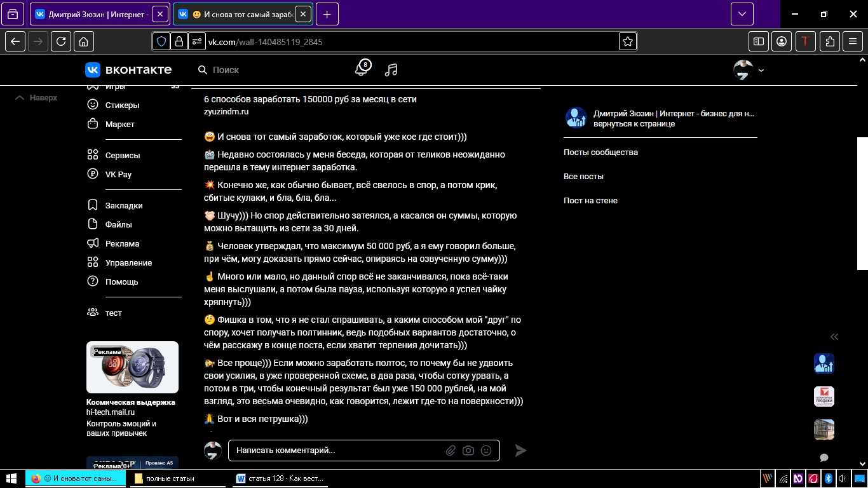Open Маркет in the left menu
Viewport: 868px width, 488px height.
click(x=120, y=124)
